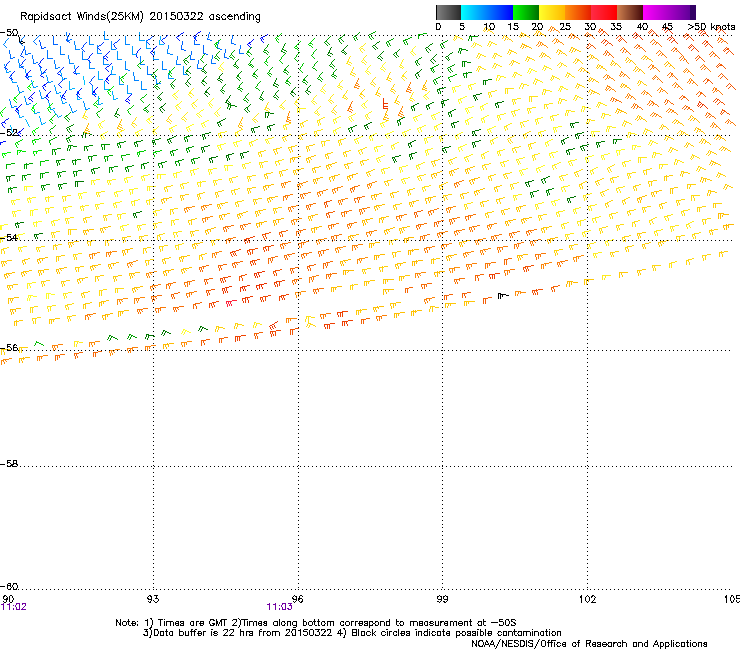Click the '102' longitude axis label
The width and height of the screenshot is (740, 650).
coord(587,599)
